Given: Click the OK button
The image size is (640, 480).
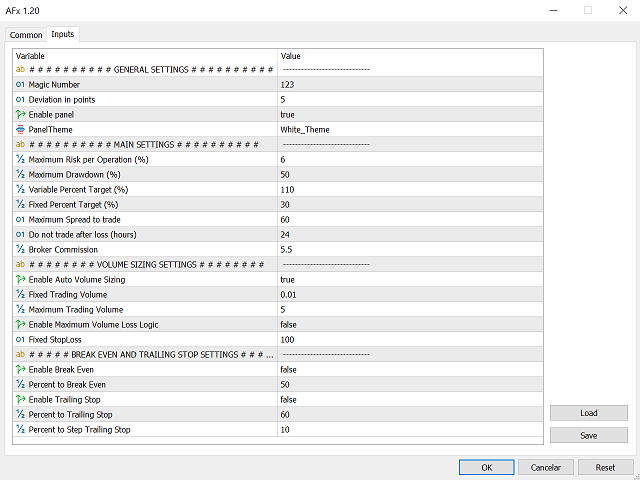Looking at the screenshot, I should [x=486, y=467].
